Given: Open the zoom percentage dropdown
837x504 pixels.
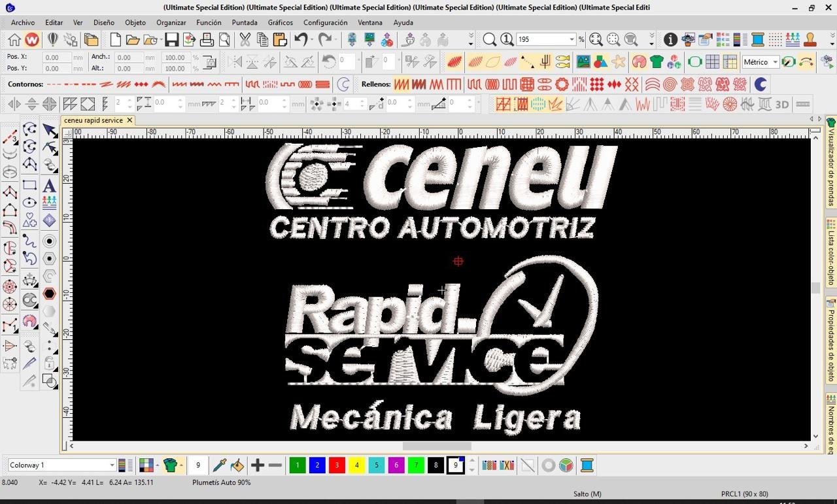Looking at the screenshot, I should (572, 40).
